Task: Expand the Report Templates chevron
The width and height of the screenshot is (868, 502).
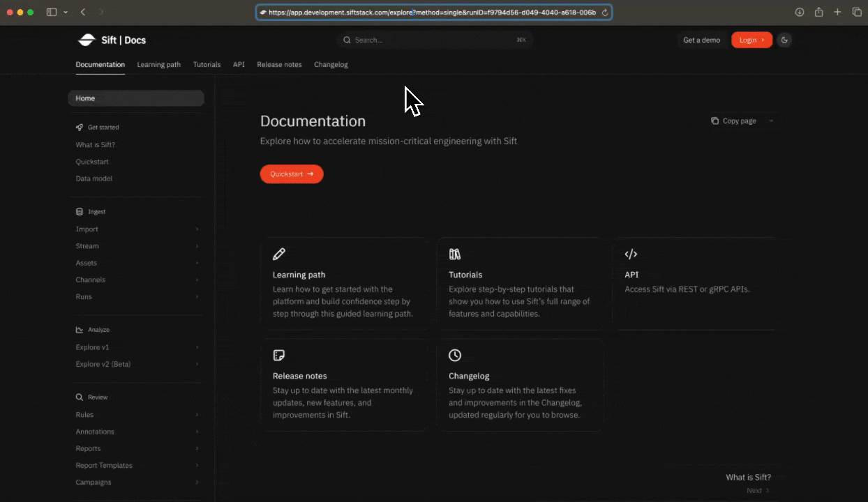Action: pyautogui.click(x=197, y=466)
